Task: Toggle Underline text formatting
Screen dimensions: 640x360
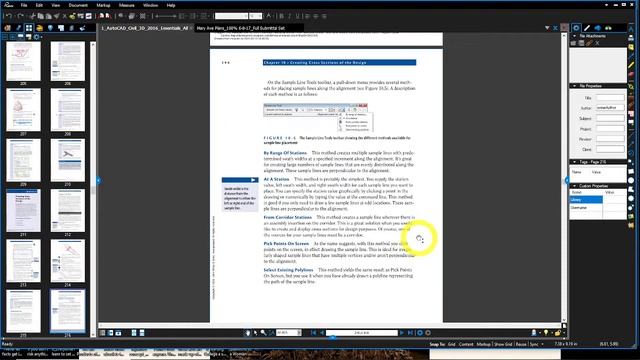Action: [x=298, y=16]
